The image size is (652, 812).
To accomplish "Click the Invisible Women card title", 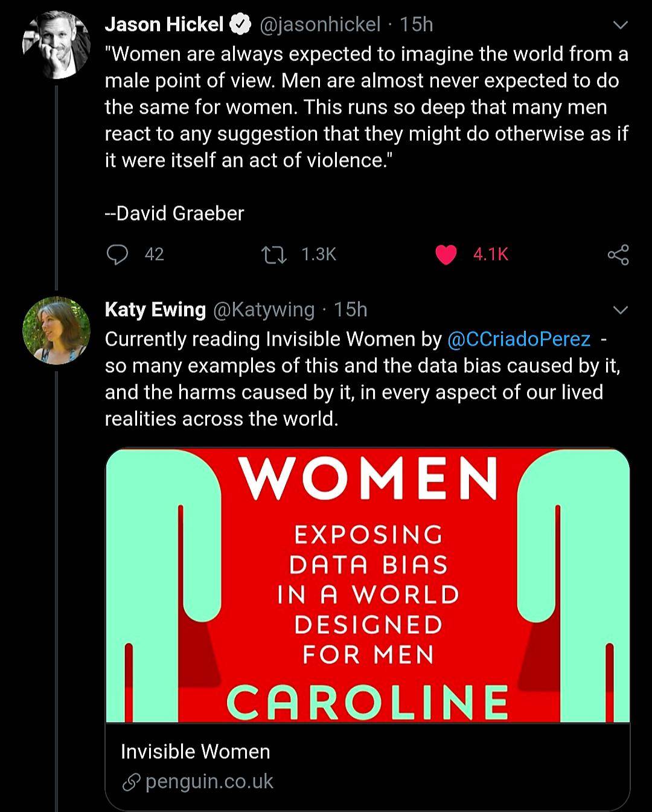I will pos(195,752).
